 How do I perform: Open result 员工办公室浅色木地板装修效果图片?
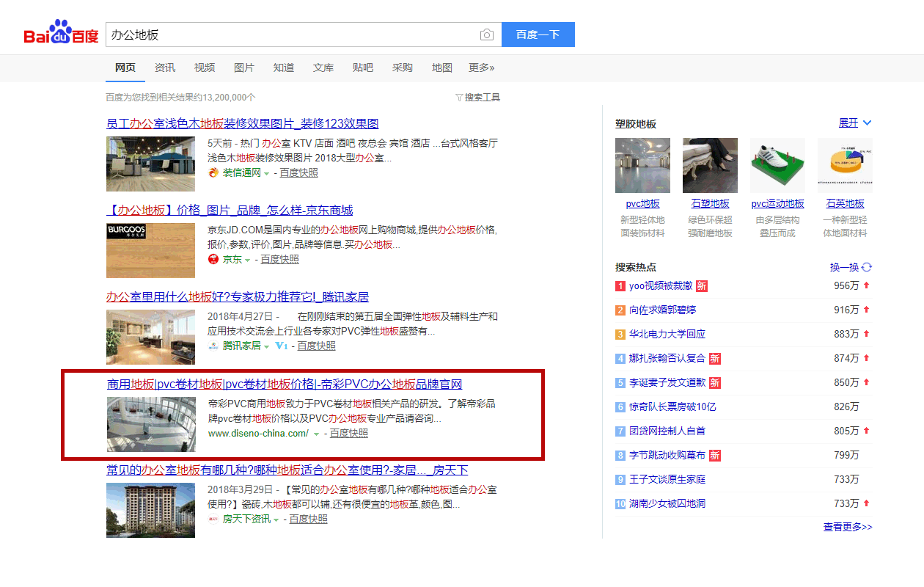(243, 123)
